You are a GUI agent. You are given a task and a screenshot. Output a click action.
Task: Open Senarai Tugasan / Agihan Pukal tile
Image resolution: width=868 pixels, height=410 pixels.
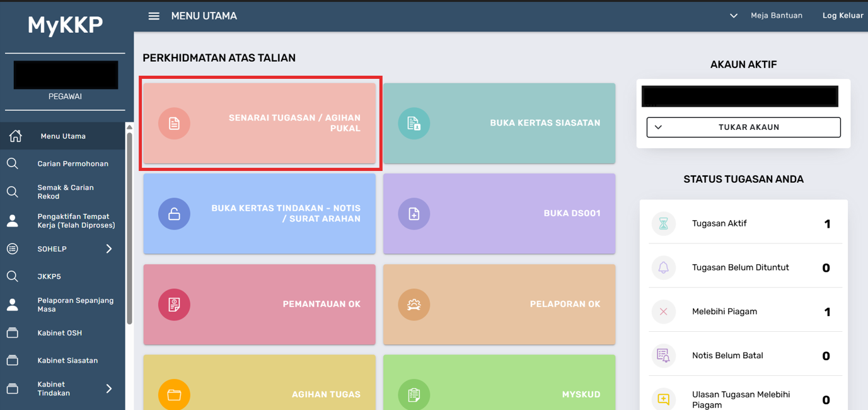pos(260,123)
